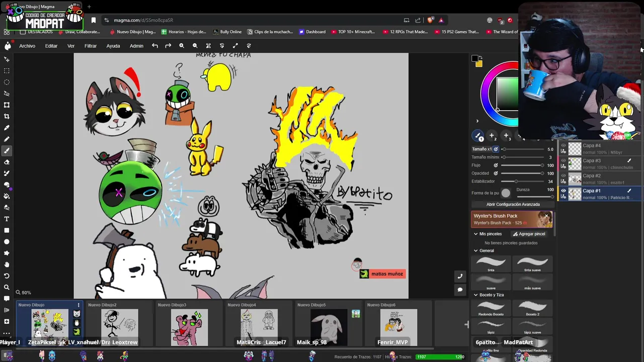Select the rectangle shape tool

[x=7, y=230]
